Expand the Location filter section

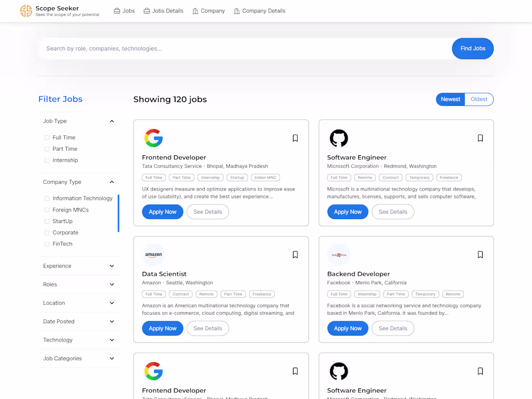[112, 303]
